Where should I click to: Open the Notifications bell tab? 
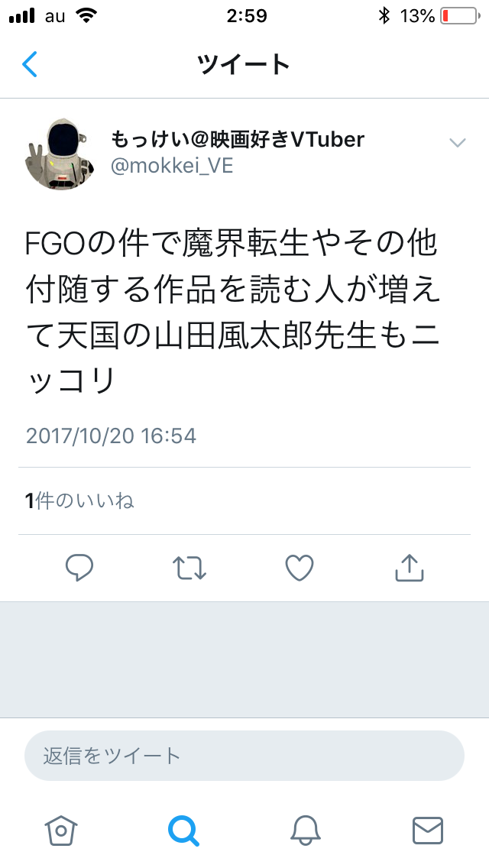coord(306,831)
